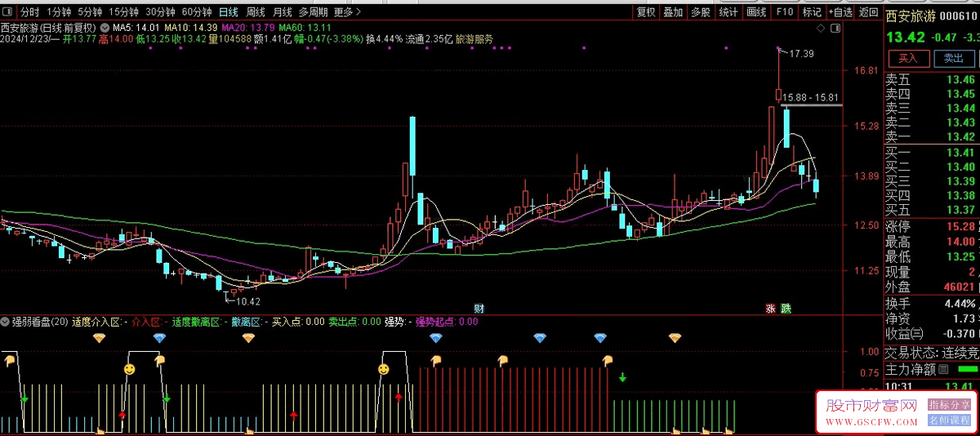Open the F10 company info

pos(785,12)
